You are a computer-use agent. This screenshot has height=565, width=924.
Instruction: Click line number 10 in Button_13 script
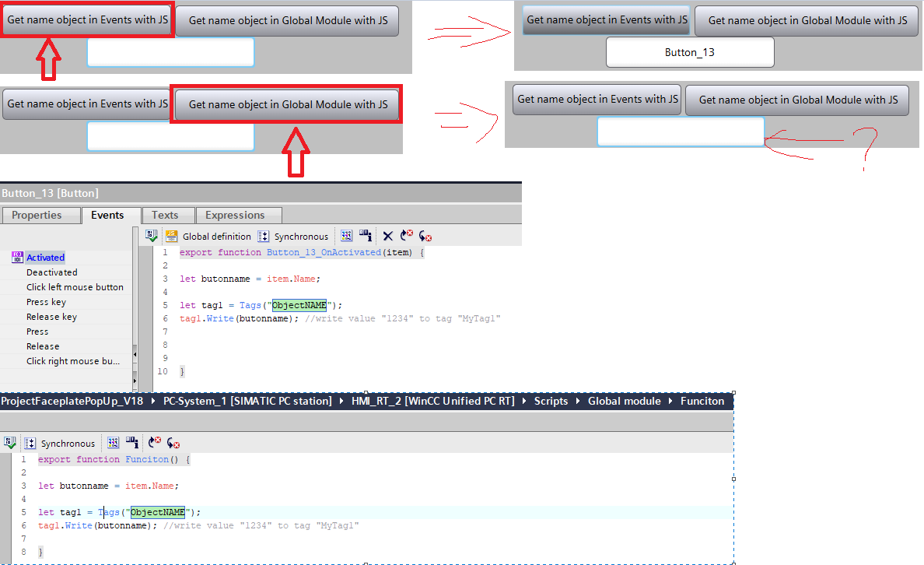pos(163,371)
